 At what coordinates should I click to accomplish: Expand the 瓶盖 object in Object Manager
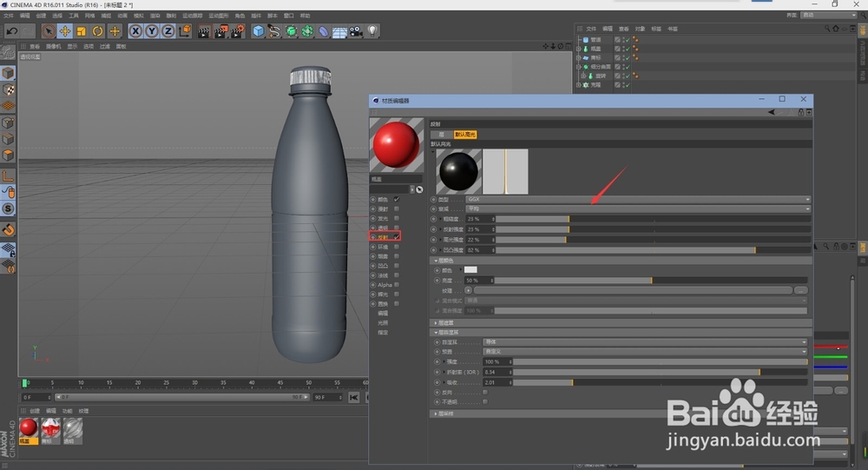[578, 49]
